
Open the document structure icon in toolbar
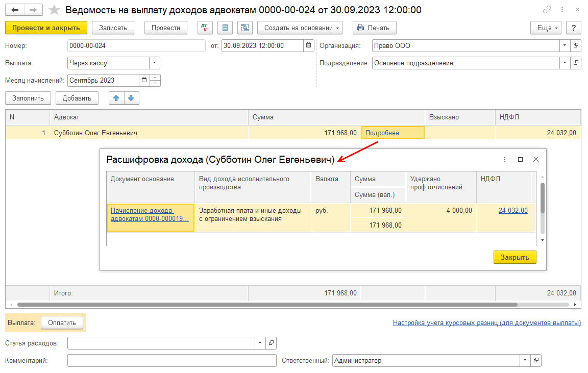[x=245, y=28]
